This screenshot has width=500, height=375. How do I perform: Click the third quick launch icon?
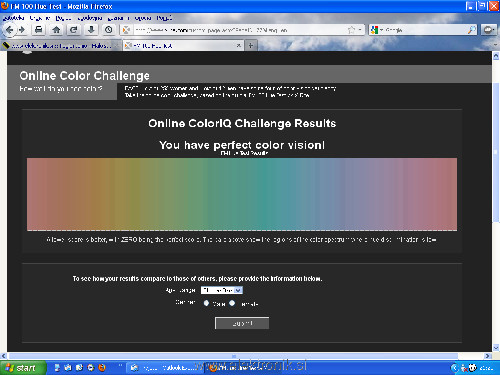79,368
